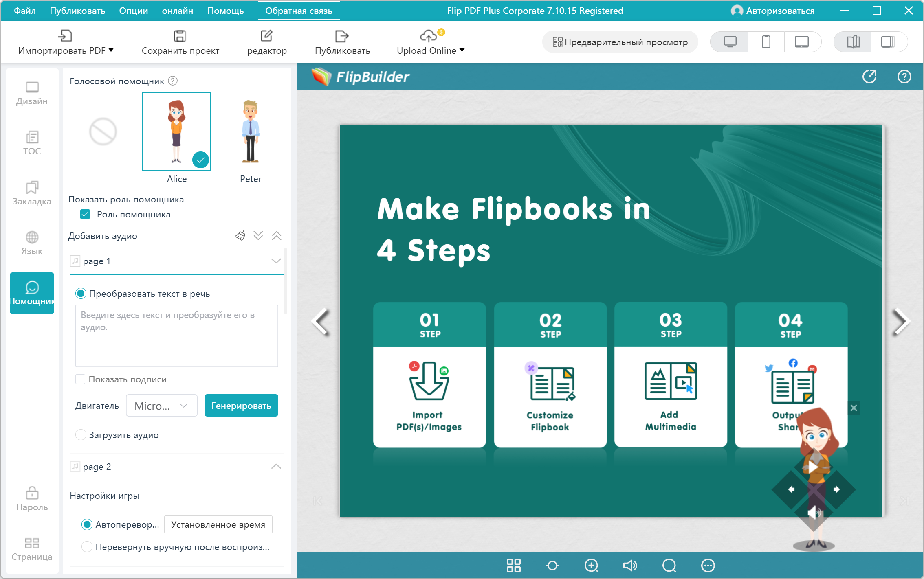This screenshot has width=924, height=579.
Task: Uncheck Роль помощника checkbox
Action: pyautogui.click(x=85, y=215)
